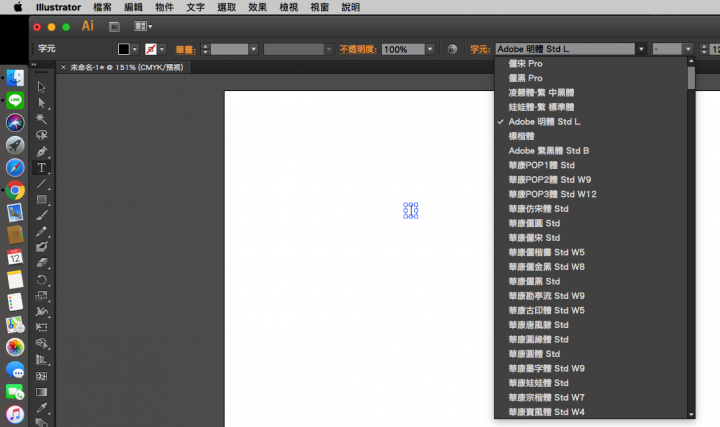
Task: Open the 物件 menu
Action: (164, 7)
